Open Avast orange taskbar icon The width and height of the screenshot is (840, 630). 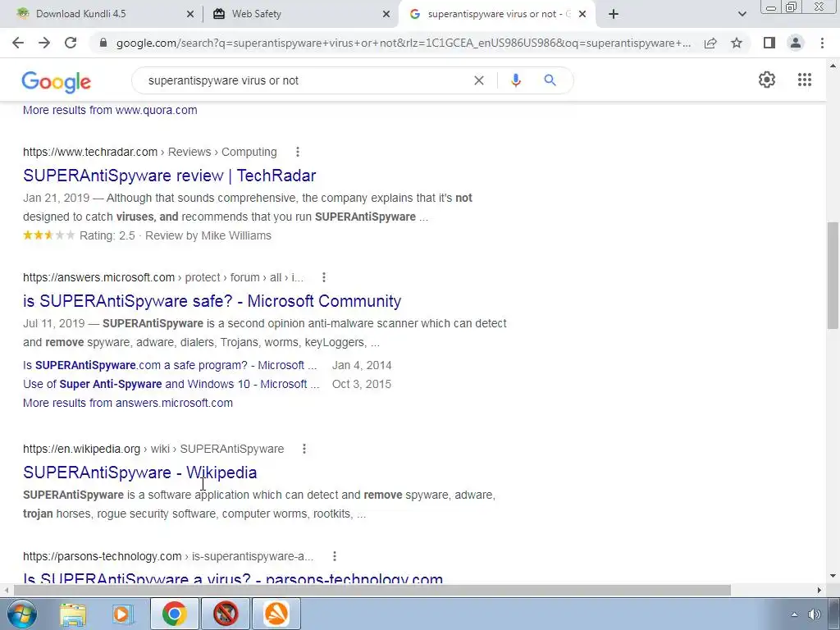point(276,614)
